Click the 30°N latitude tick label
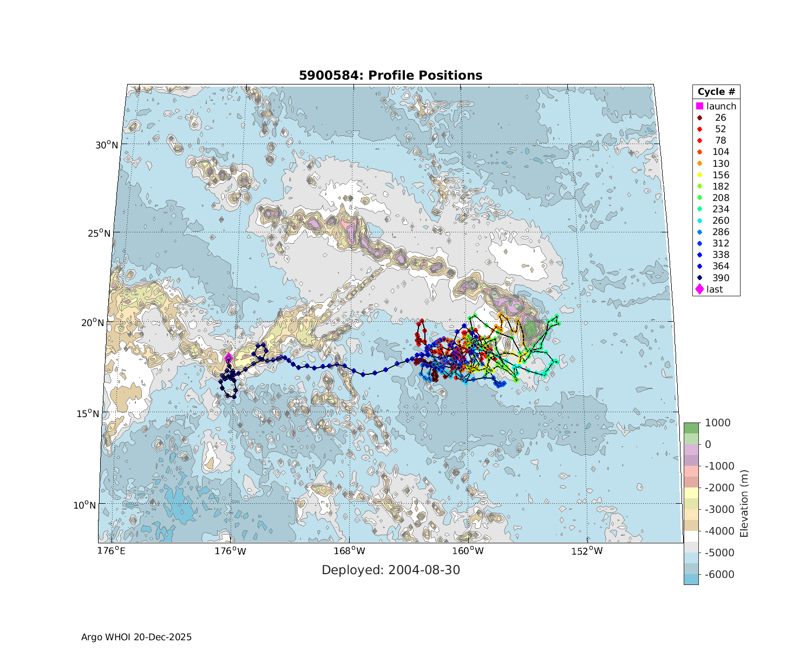Viewport: 812px width, 650px height. 107,145
